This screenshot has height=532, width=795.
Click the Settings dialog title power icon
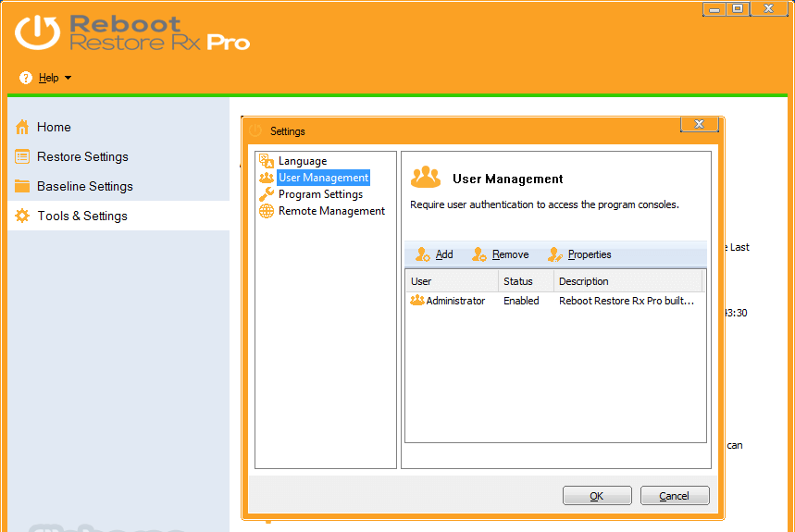pos(255,130)
